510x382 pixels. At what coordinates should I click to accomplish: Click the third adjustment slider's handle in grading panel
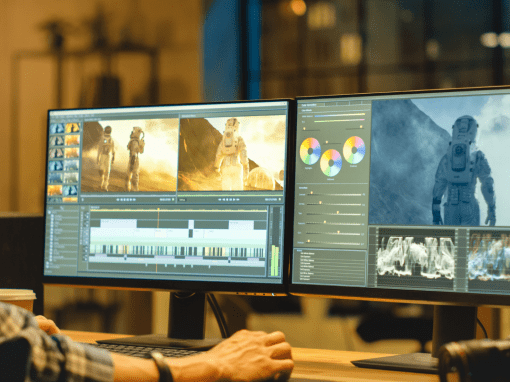point(338,212)
